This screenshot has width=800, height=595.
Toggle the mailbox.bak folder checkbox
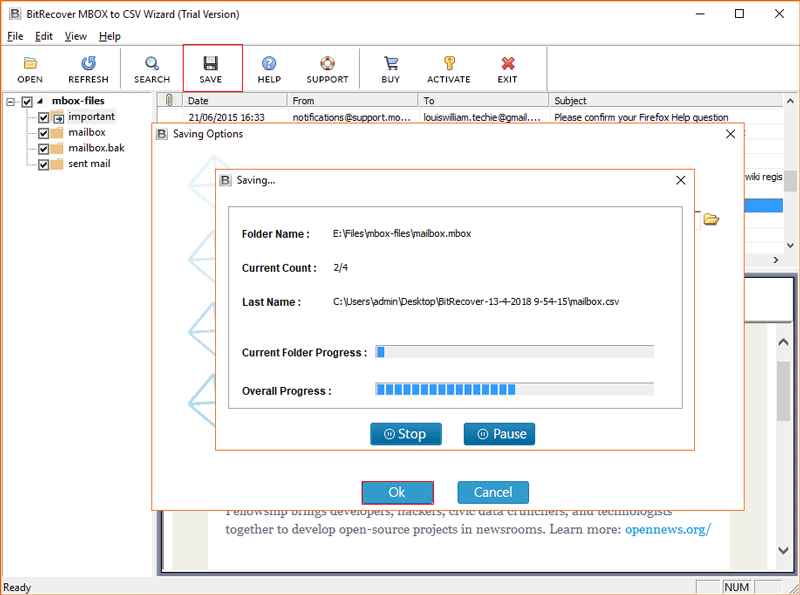pos(43,149)
